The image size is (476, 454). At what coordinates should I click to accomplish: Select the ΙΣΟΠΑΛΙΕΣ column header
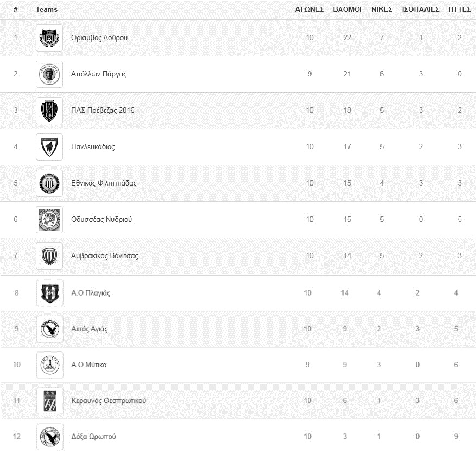tap(421, 9)
